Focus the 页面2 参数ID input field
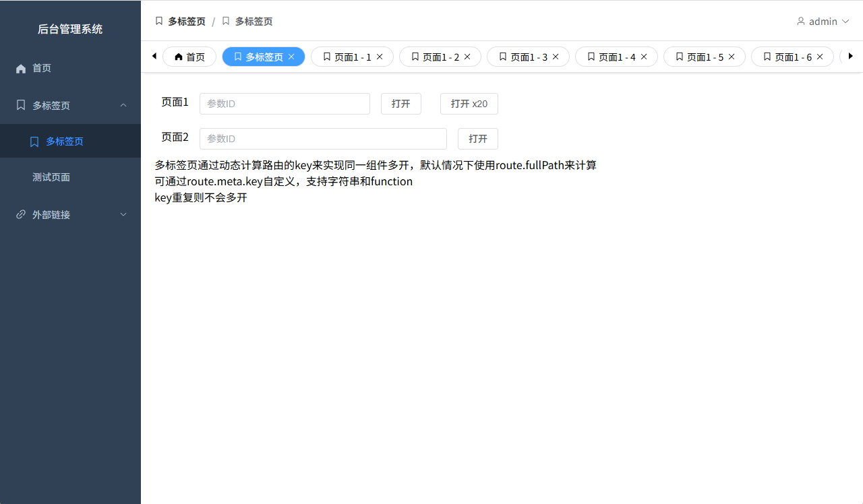The image size is (863, 504). coord(323,139)
